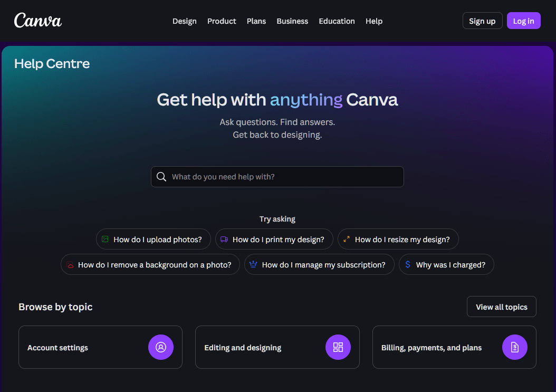The image size is (556, 392).
Task: Open the Business menu
Action: pyautogui.click(x=292, y=21)
